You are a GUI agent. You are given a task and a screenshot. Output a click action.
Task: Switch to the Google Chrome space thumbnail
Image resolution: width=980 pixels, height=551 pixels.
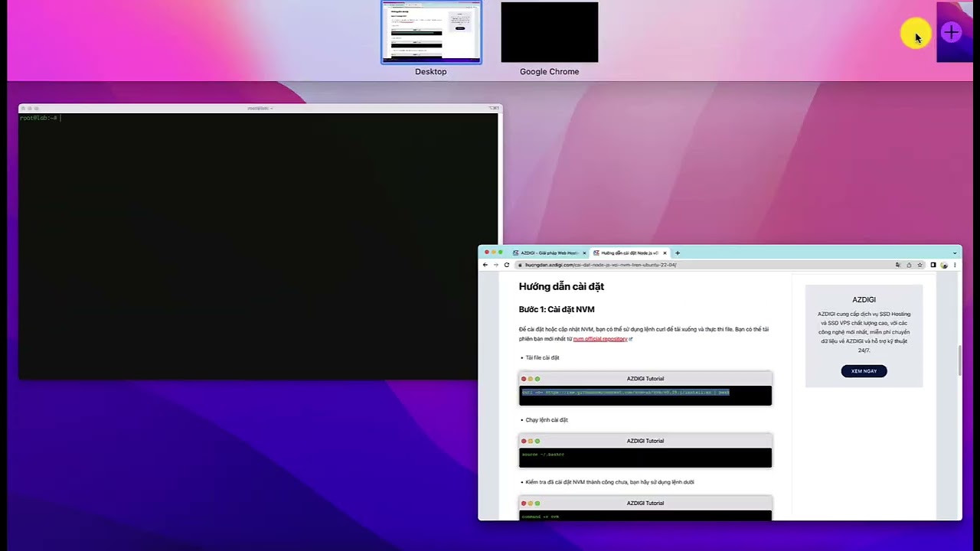(x=549, y=32)
